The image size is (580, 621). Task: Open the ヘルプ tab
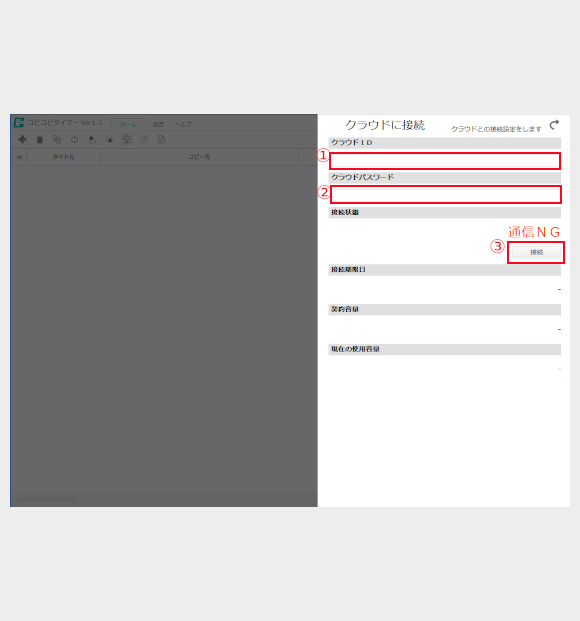pyautogui.click(x=183, y=124)
